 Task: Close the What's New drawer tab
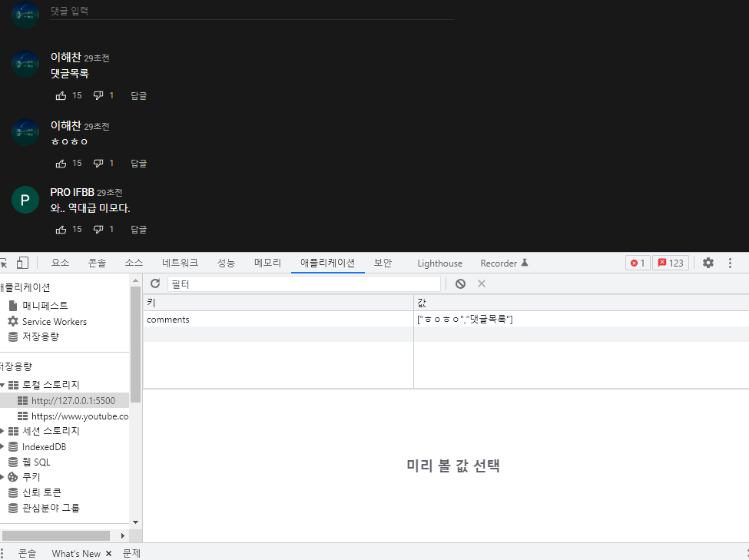pos(108,553)
